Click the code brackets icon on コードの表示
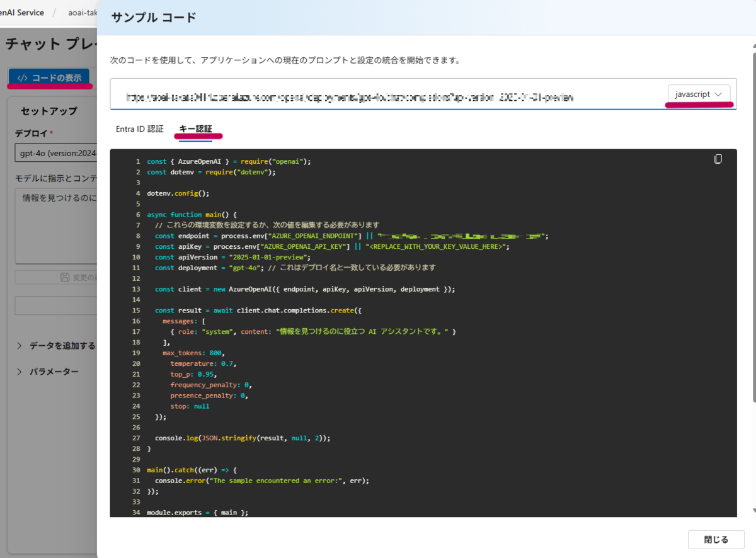This screenshot has width=756, height=558. pos(22,78)
